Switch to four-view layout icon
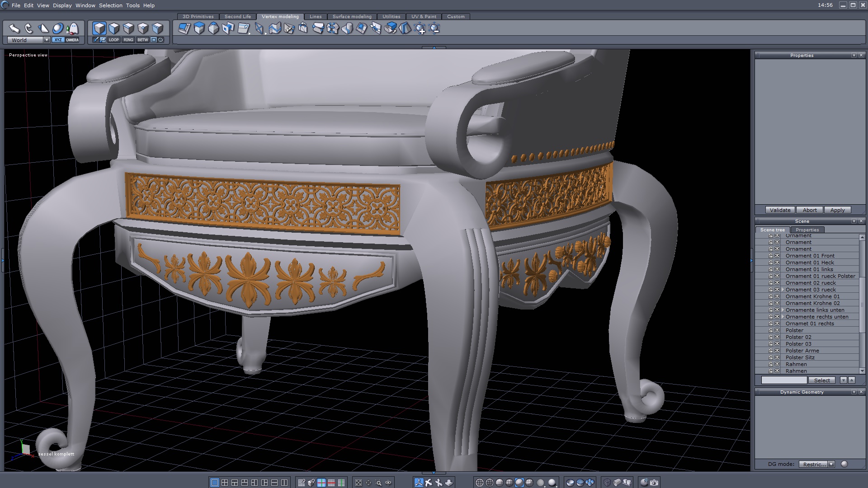This screenshot has height=488, width=868. [x=225, y=483]
